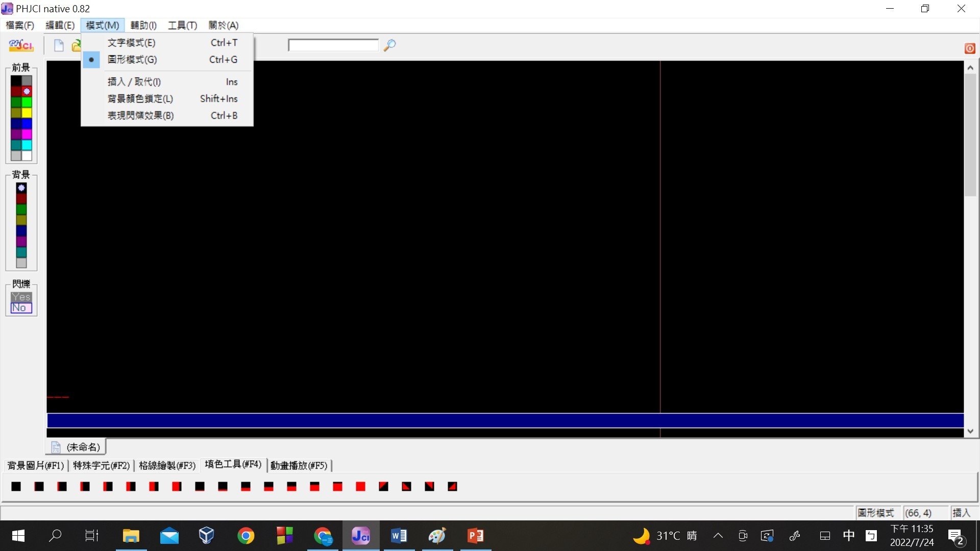This screenshot has width=980, height=551.
Task: Select the graphics mode radio option
Action: [x=132, y=60]
